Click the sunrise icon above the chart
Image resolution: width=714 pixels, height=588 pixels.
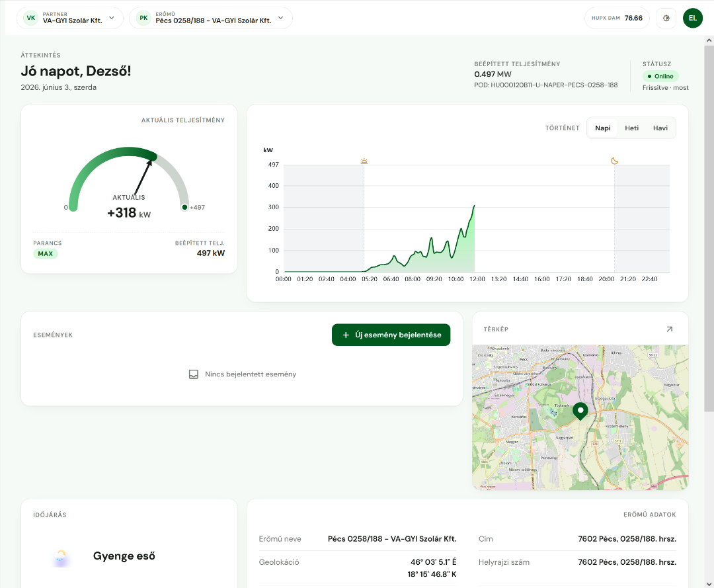pos(364,161)
